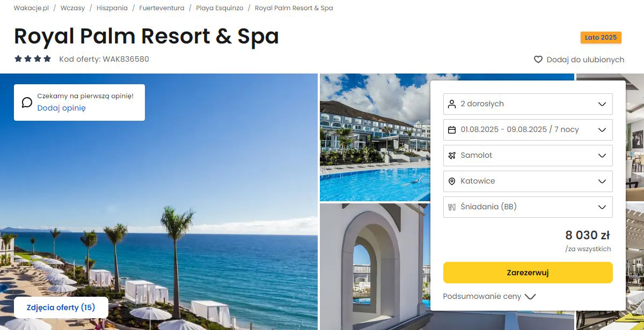This screenshot has height=330, width=644.
Task: Open the Samolot transport dropdown
Action: [528, 156]
